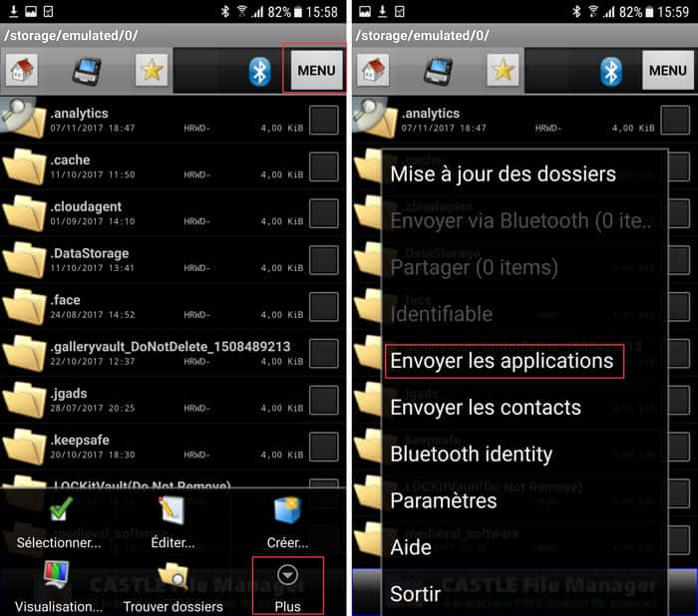
Task: Open Favorites star in right screen toolbar
Action: coord(504,71)
